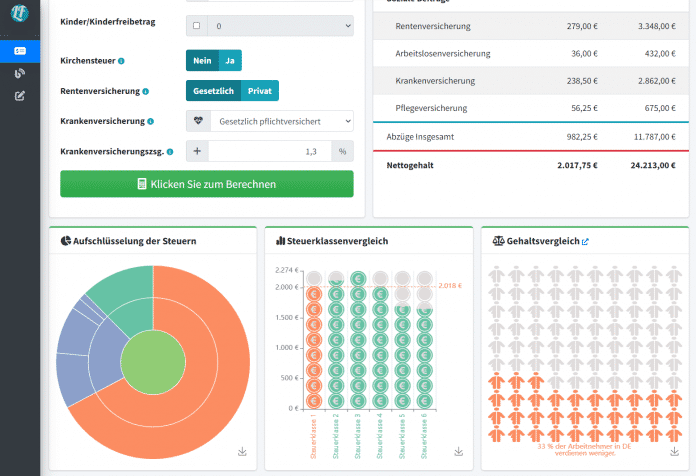Click info icon beside Krankenversicherungszsg.

click(170, 152)
